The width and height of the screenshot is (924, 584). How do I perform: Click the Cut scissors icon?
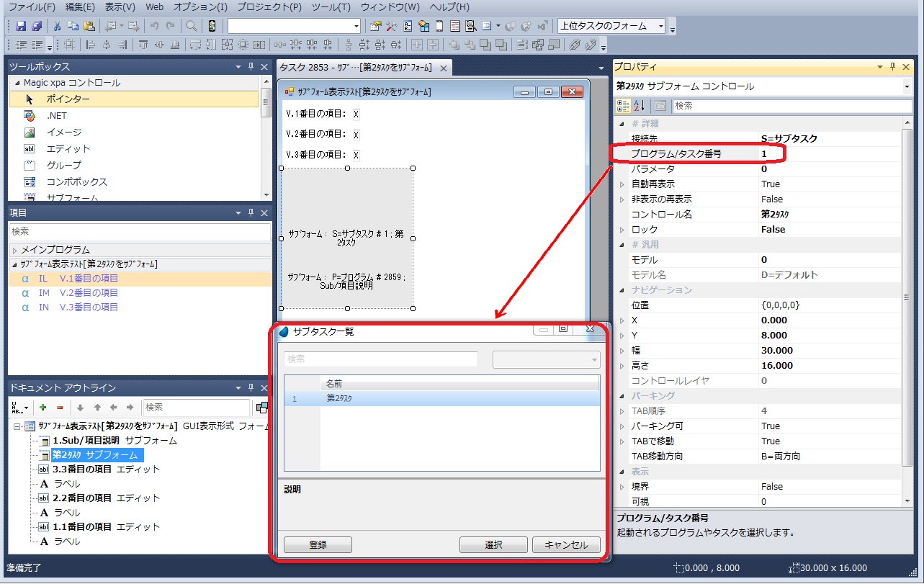(x=57, y=26)
